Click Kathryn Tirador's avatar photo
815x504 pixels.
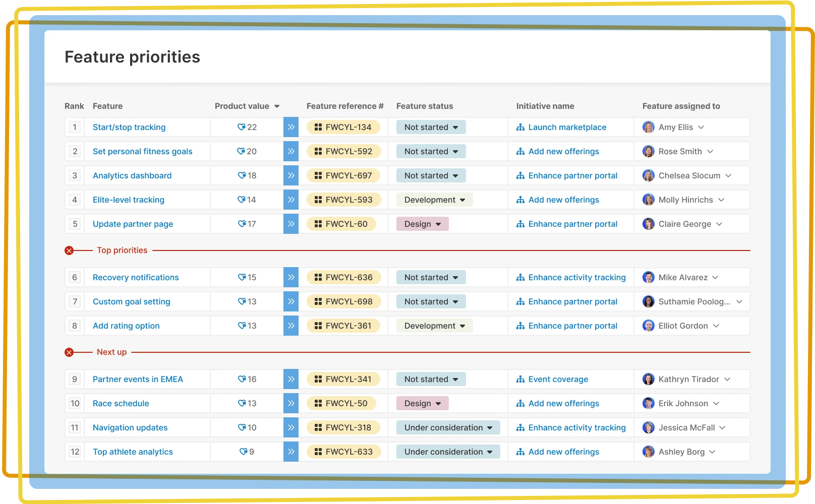tap(648, 379)
